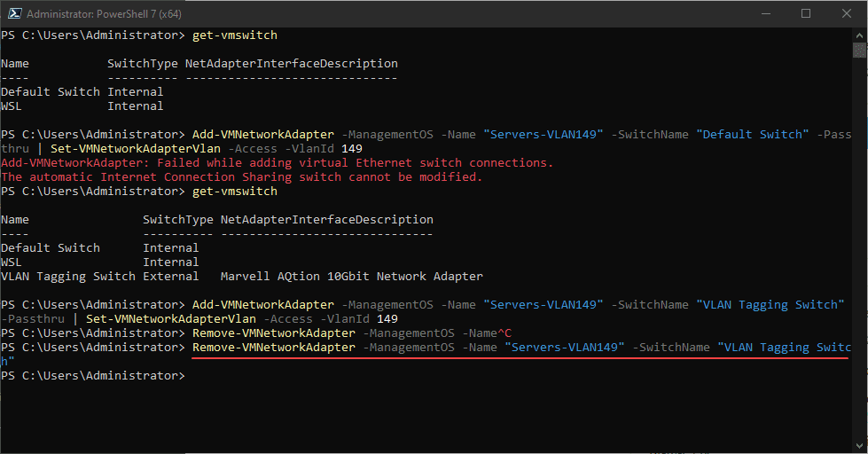Click the first table's 'SwitchType' column header

142,64
